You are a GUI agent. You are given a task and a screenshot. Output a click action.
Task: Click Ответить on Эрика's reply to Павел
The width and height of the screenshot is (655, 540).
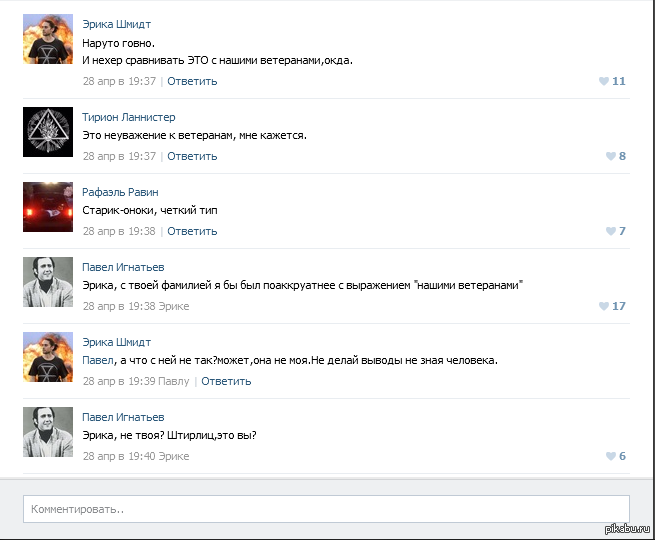click(x=226, y=381)
